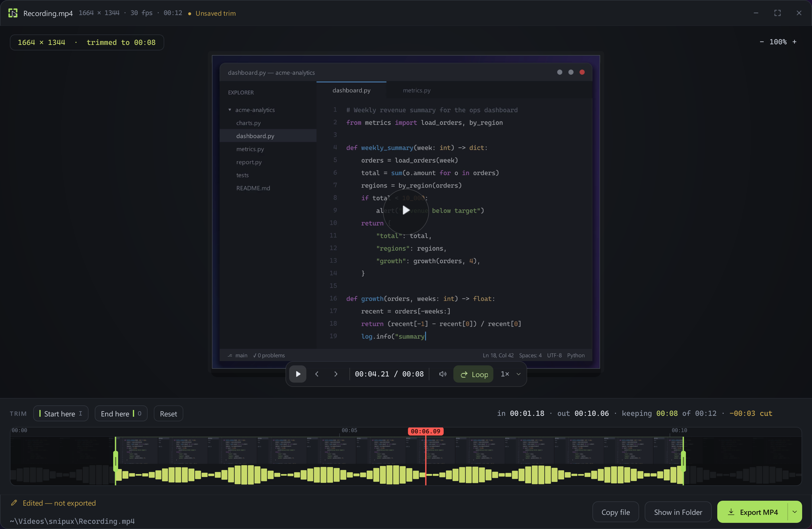812x529 pixels.
Task: Click the in 00:01.18 timecode
Action: (521, 414)
